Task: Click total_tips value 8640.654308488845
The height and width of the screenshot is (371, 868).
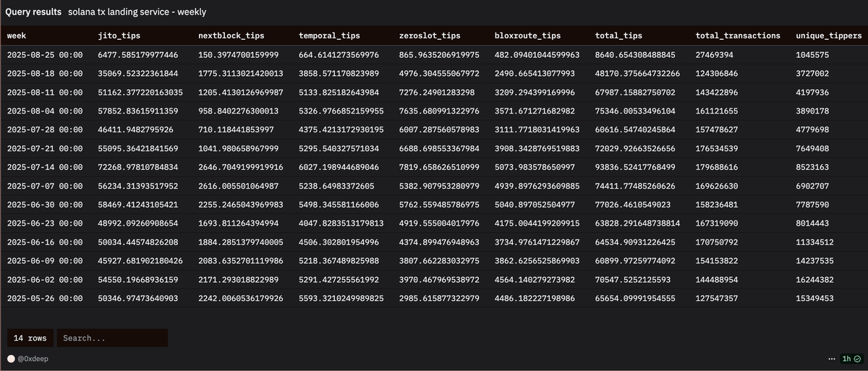Action: click(635, 55)
